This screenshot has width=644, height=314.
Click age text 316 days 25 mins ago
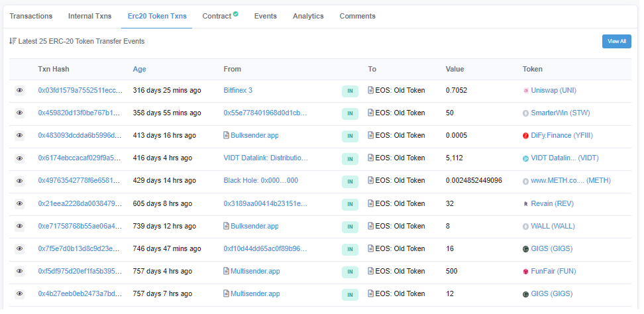(167, 90)
